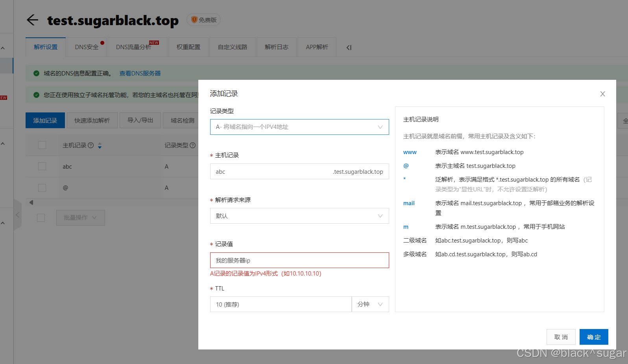Click the m host record example

click(x=406, y=227)
